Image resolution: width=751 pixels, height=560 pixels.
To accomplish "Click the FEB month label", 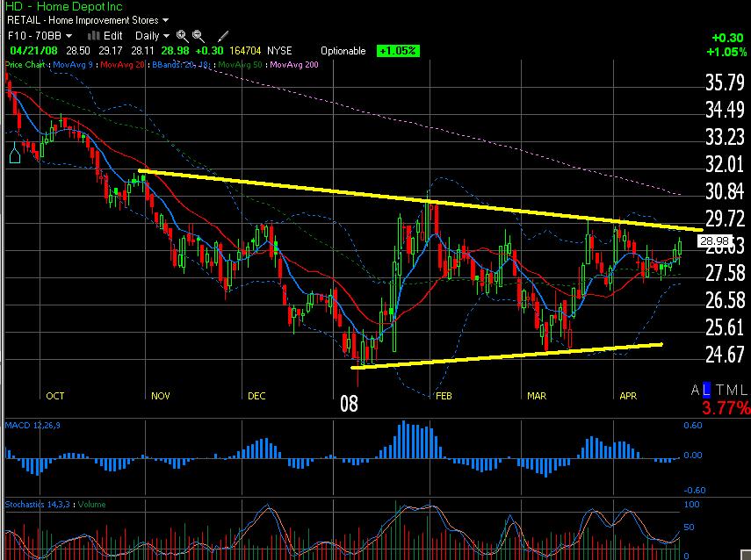I will pyautogui.click(x=444, y=396).
